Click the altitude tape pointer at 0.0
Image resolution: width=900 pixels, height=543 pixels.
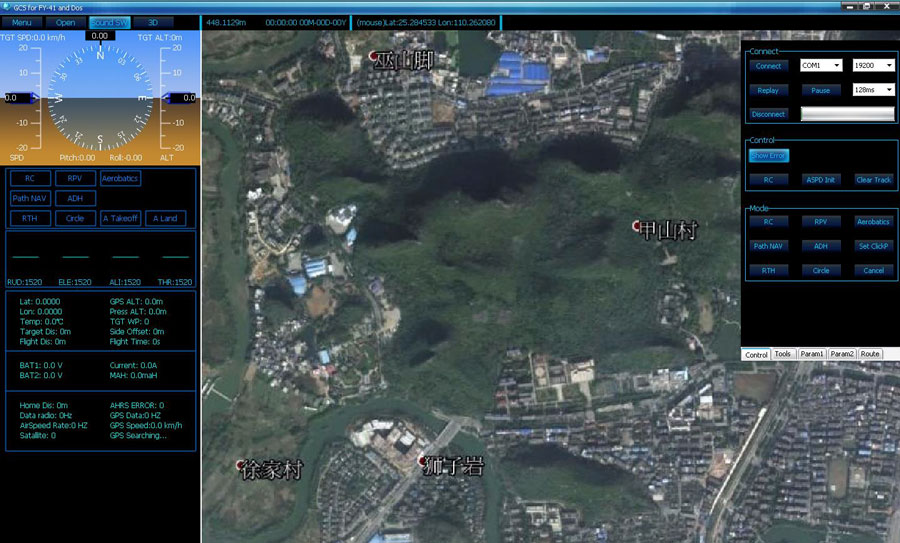(181, 98)
